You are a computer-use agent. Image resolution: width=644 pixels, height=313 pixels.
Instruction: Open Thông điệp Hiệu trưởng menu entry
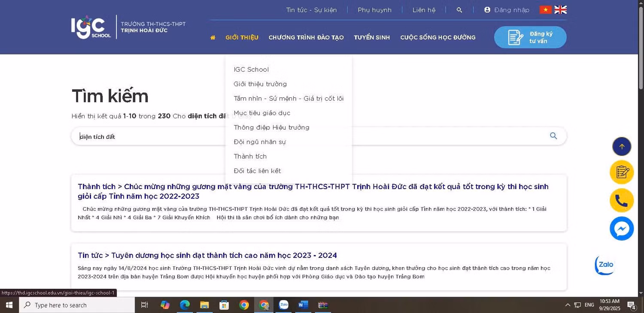(271, 127)
